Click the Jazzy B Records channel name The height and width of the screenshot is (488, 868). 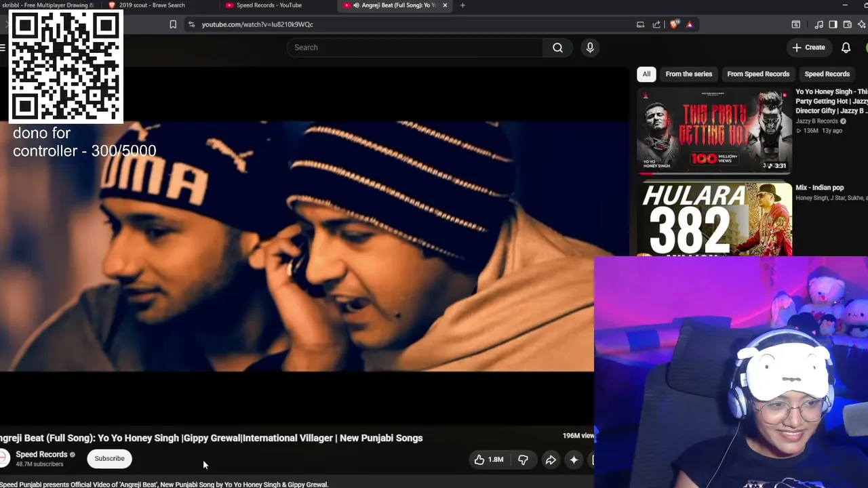pyautogui.click(x=816, y=121)
